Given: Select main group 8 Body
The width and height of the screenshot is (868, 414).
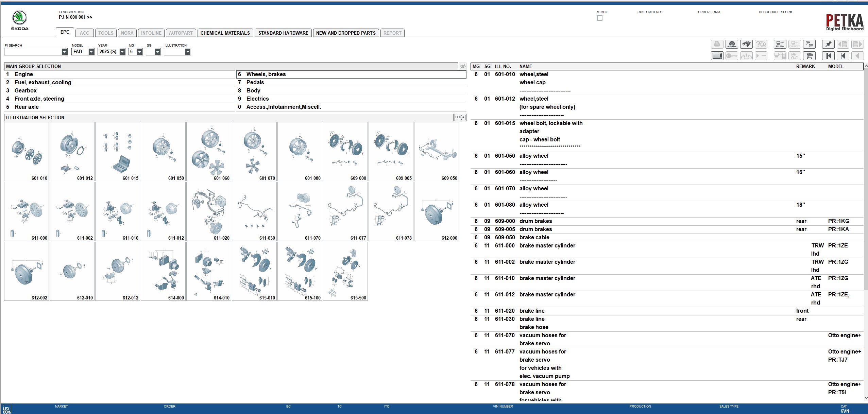Looking at the screenshot, I should (x=351, y=91).
